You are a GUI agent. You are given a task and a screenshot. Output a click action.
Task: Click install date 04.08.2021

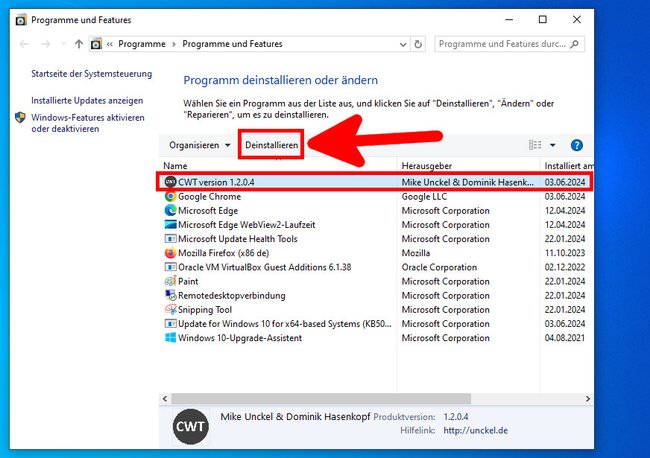565,338
